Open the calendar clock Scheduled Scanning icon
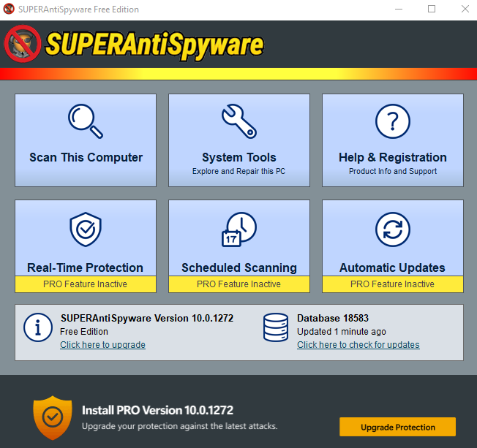This screenshot has width=477, height=448. pos(239,229)
